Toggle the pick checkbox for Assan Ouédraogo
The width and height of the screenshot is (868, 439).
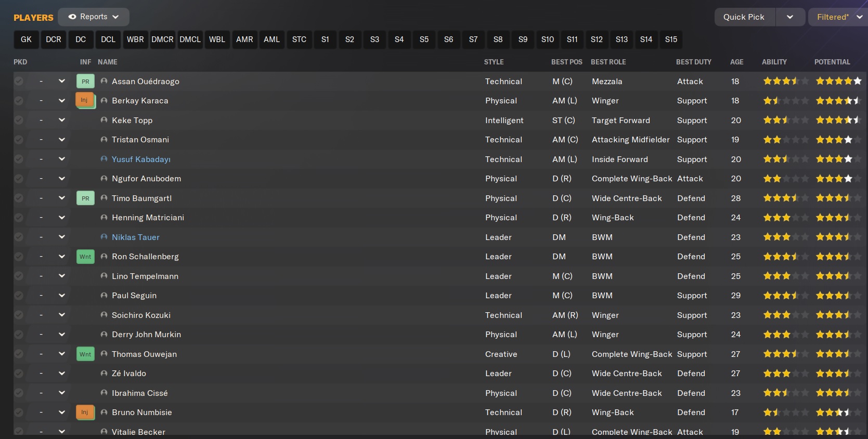pyautogui.click(x=19, y=82)
